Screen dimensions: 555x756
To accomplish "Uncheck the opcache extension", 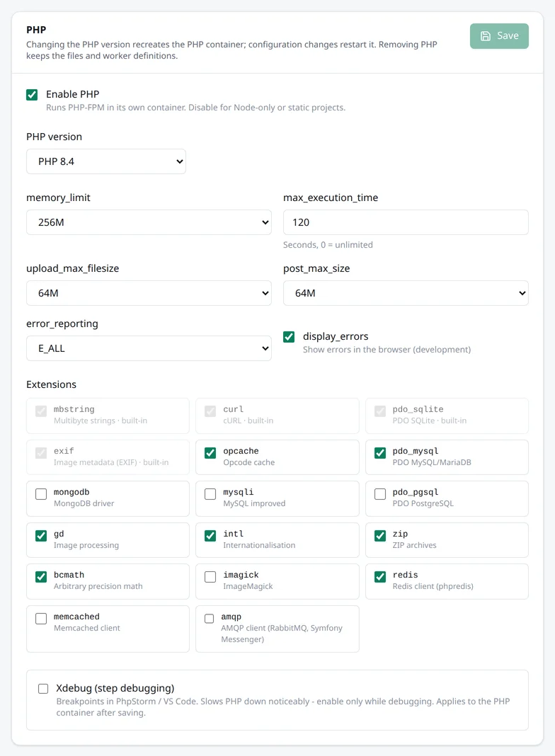I will [210, 453].
